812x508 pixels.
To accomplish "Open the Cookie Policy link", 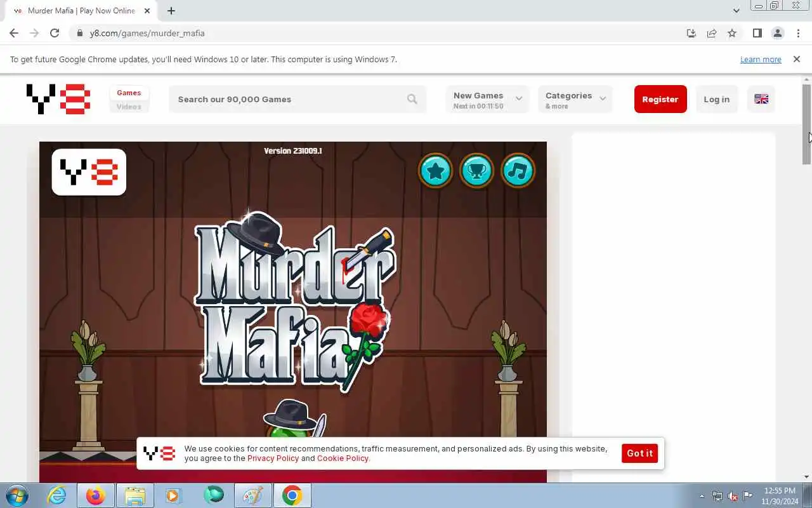I will [343, 458].
